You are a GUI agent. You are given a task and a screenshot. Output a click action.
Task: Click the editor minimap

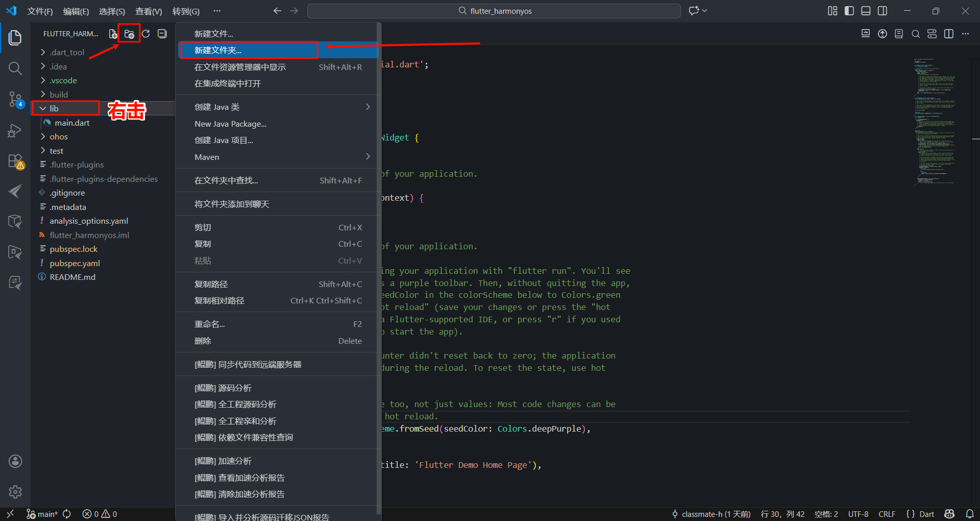[x=934, y=122]
